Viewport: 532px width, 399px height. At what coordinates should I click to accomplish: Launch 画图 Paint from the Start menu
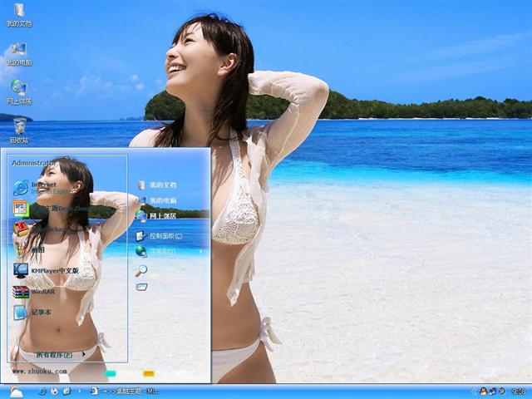click(x=29, y=249)
